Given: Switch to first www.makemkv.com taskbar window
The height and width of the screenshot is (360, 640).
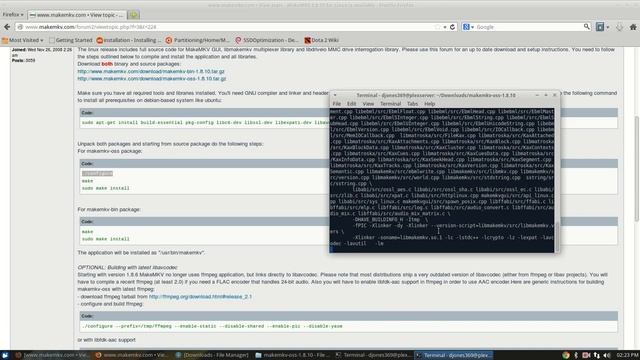Looking at the screenshot, I should tap(51, 355).
